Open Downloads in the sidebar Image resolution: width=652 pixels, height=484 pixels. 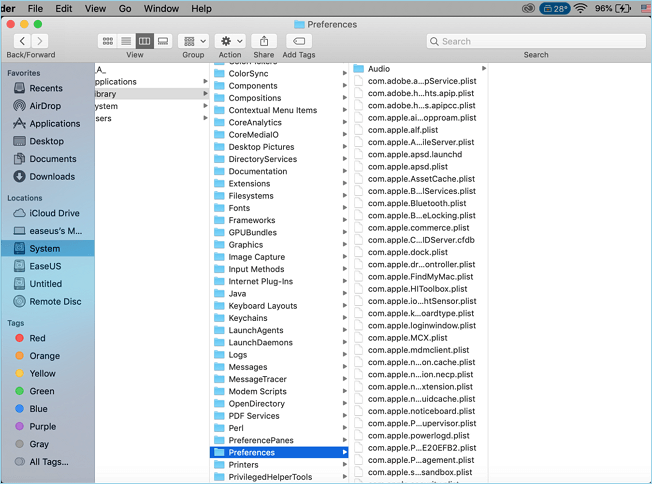tap(51, 177)
